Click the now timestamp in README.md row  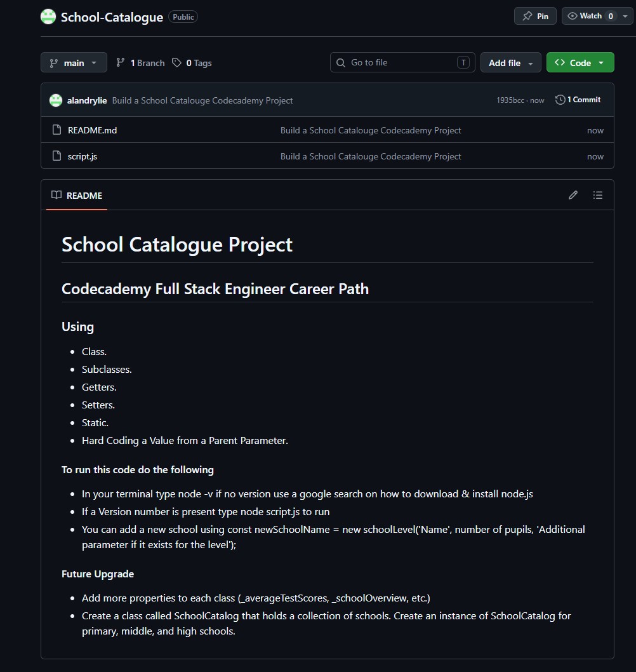pyautogui.click(x=595, y=131)
